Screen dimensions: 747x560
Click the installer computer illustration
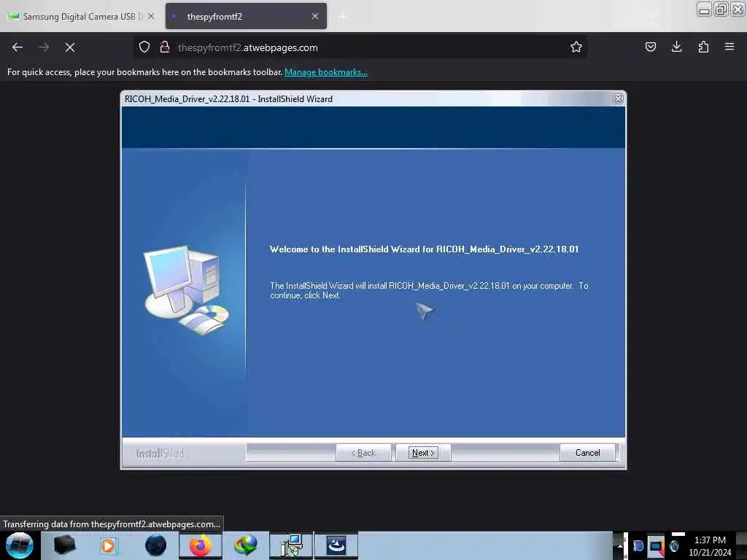tap(186, 289)
